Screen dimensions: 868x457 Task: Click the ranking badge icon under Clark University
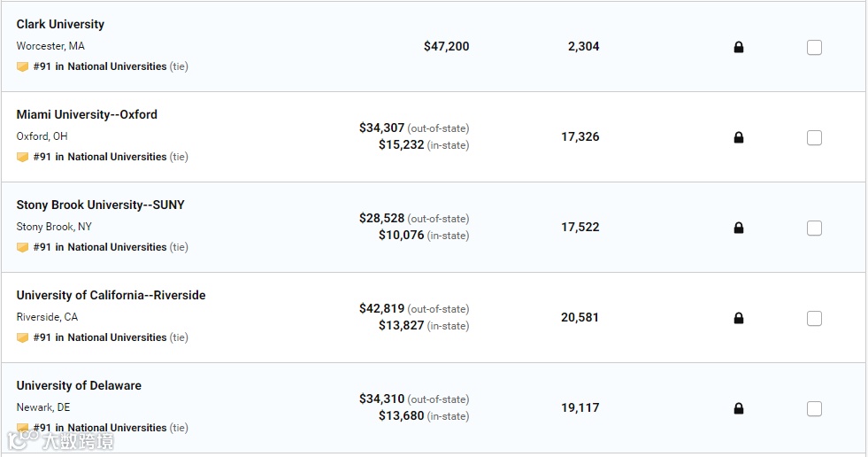tap(23, 66)
